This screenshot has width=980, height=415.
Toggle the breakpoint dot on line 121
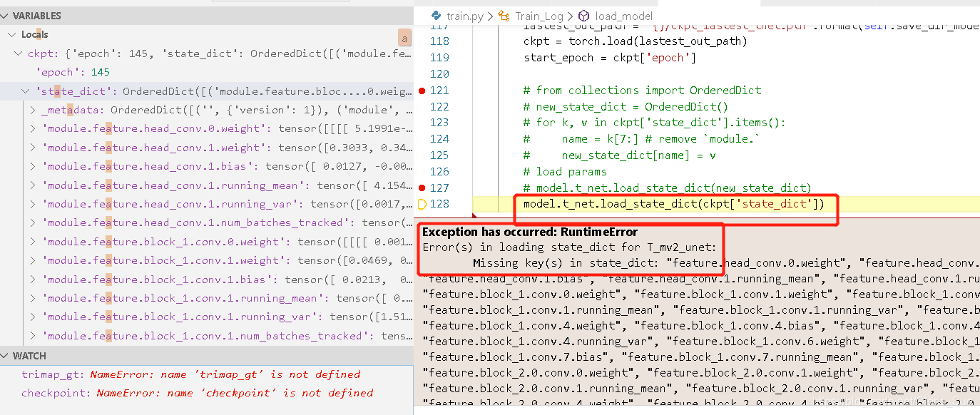(x=422, y=91)
